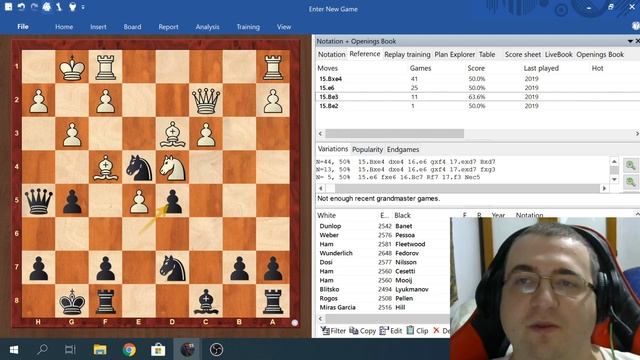The height and width of the screenshot is (360, 640).
Task: Open the Home ribbon tab
Action: coord(64,27)
